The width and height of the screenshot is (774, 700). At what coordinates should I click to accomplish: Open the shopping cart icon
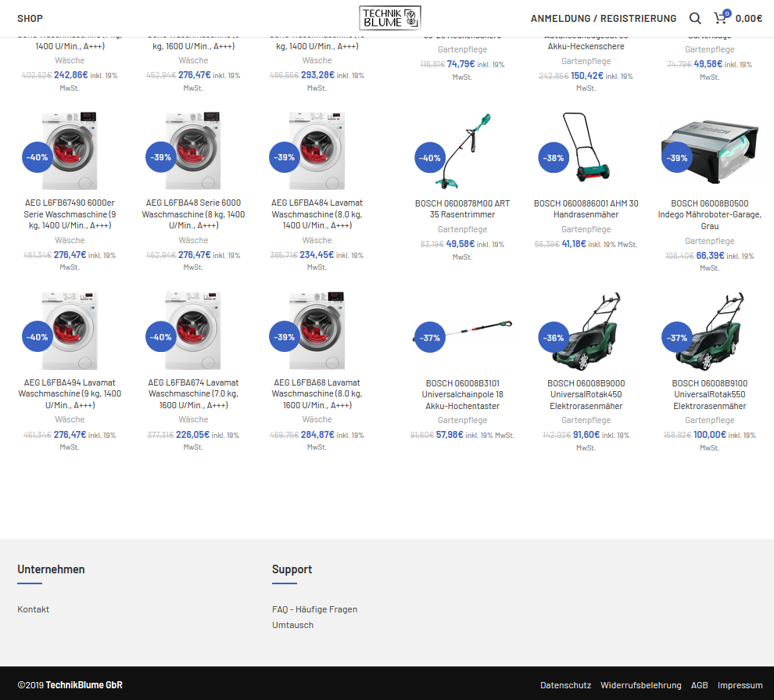tap(721, 18)
